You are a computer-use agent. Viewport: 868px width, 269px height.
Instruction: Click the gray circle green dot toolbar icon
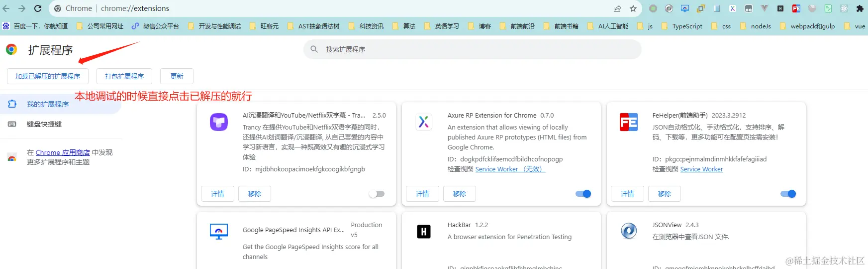pyautogui.click(x=653, y=8)
